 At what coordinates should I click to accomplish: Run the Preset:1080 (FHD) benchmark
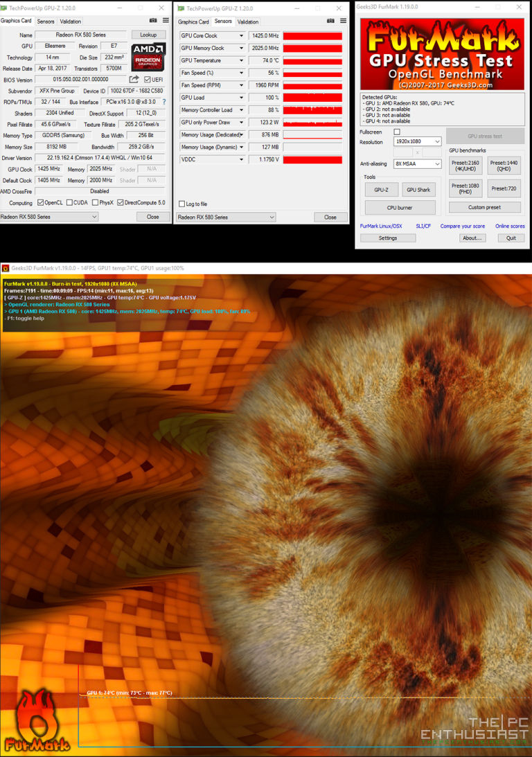click(465, 188)
